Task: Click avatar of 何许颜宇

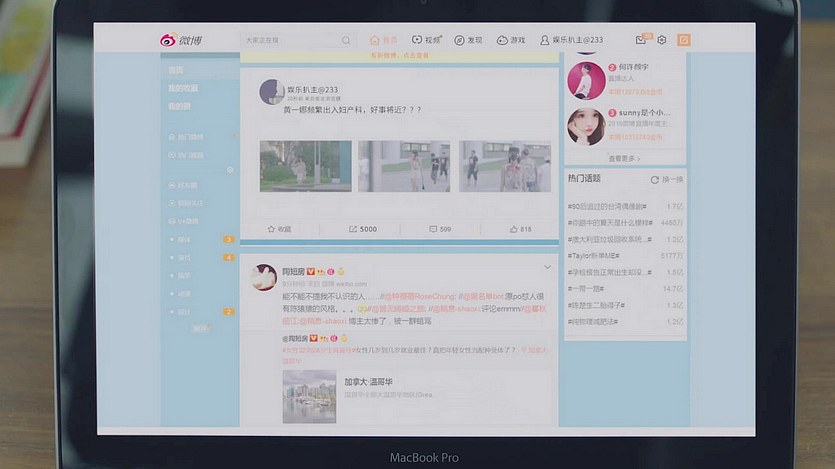Action: (x=586, y=81)
